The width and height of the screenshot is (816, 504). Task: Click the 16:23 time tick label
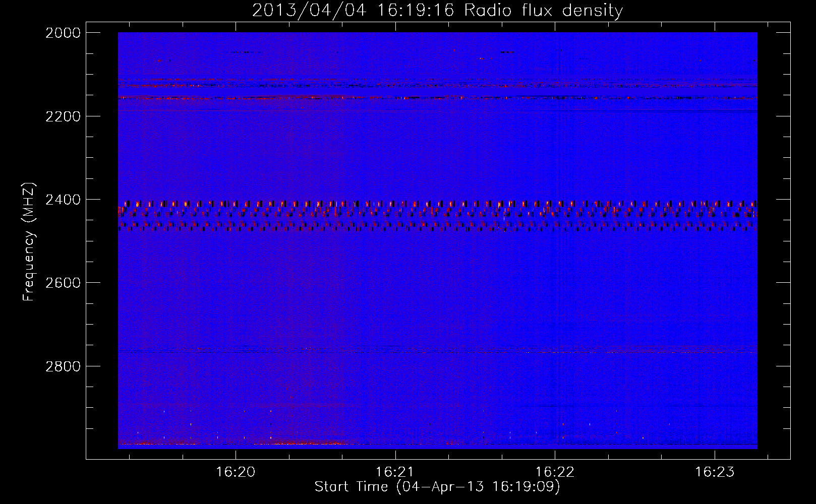tap(715, 472)
